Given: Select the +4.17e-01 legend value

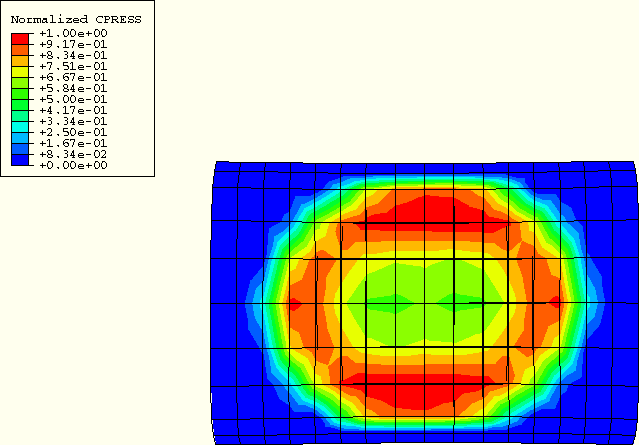Looking at the screenshot, I should click(73, 110).
